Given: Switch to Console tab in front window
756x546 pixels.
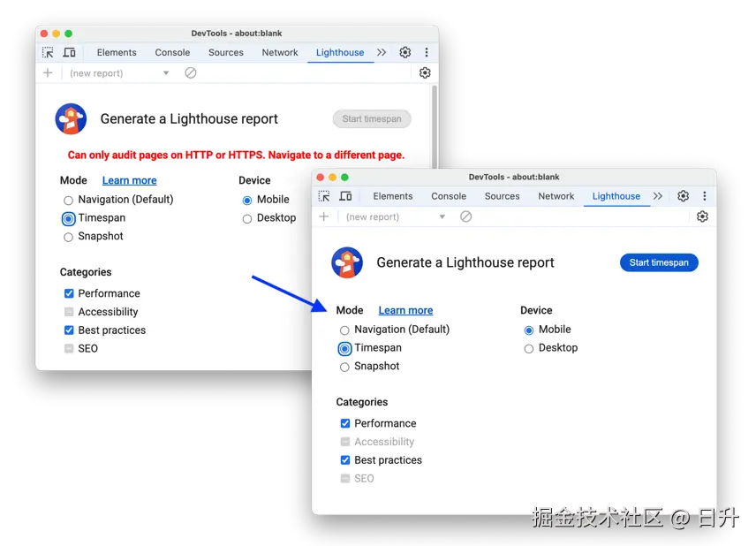Looking at the screenshot, I should click(x=449, y=196).
